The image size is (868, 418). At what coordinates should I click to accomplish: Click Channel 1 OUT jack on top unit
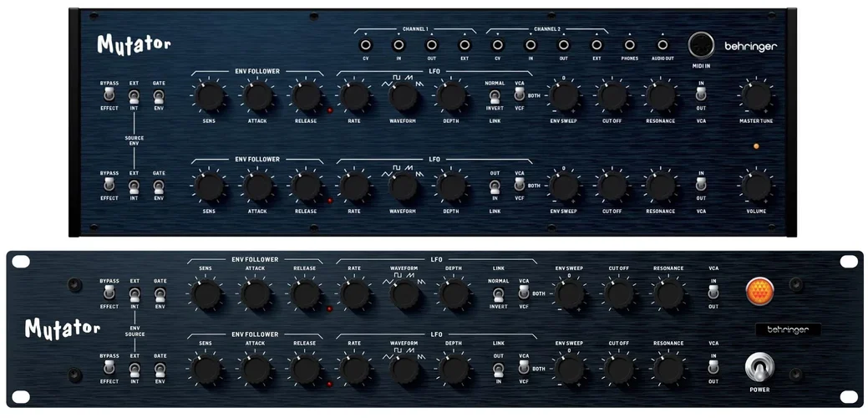(x=431, y=45)
